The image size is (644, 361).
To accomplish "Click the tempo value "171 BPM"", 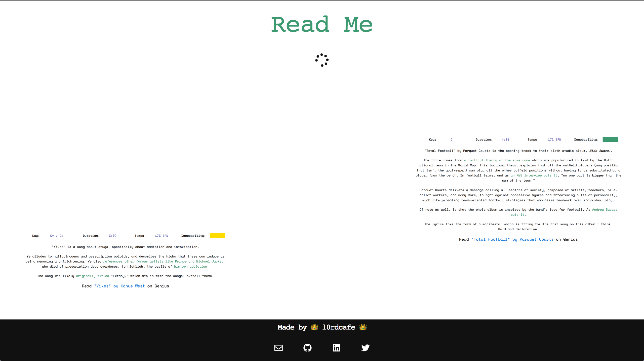I will point(554,139).
